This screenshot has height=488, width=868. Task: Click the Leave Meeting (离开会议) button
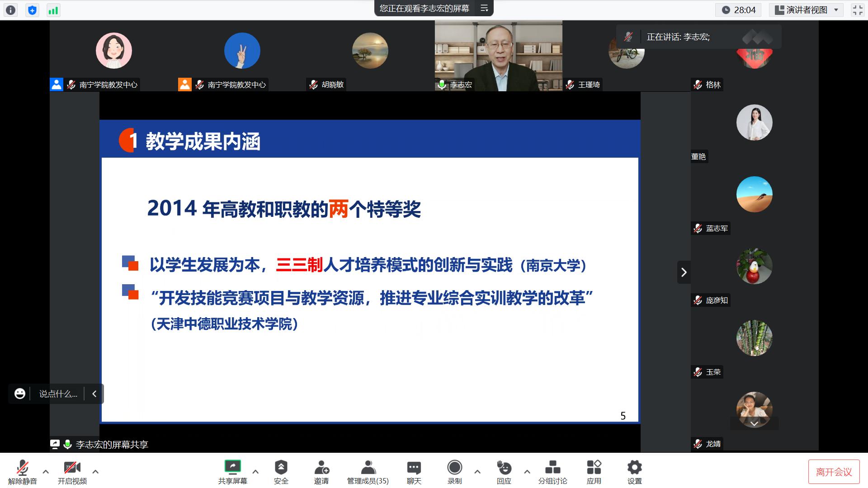834,472
